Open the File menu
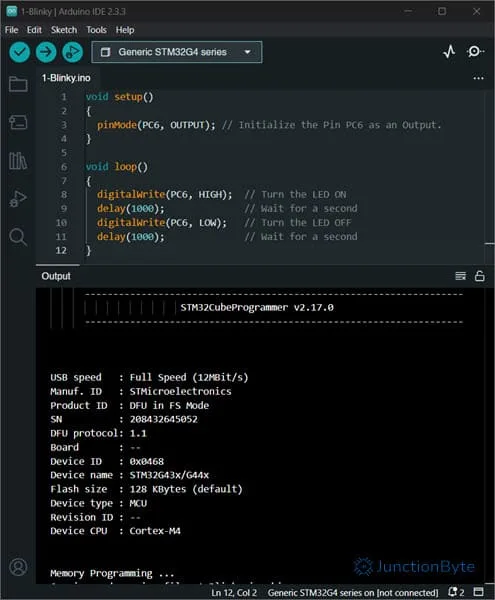 tap(11, 30)
